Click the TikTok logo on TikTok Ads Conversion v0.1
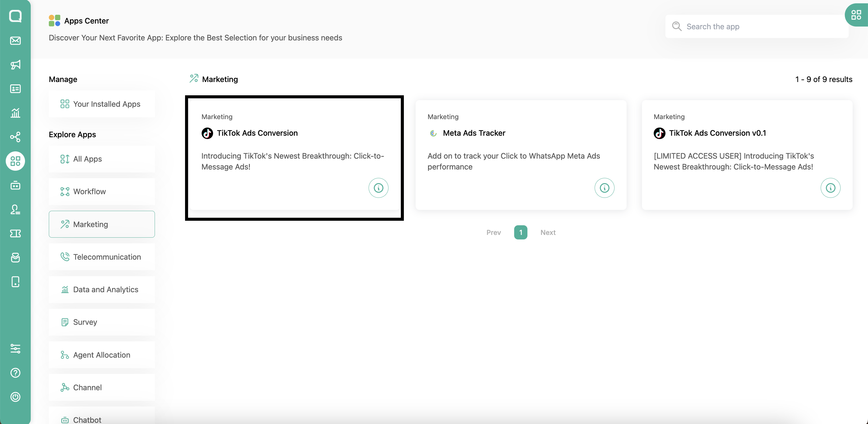Viewport: 868px width, 424px height. pyautogui.click(x=659, y=133)
